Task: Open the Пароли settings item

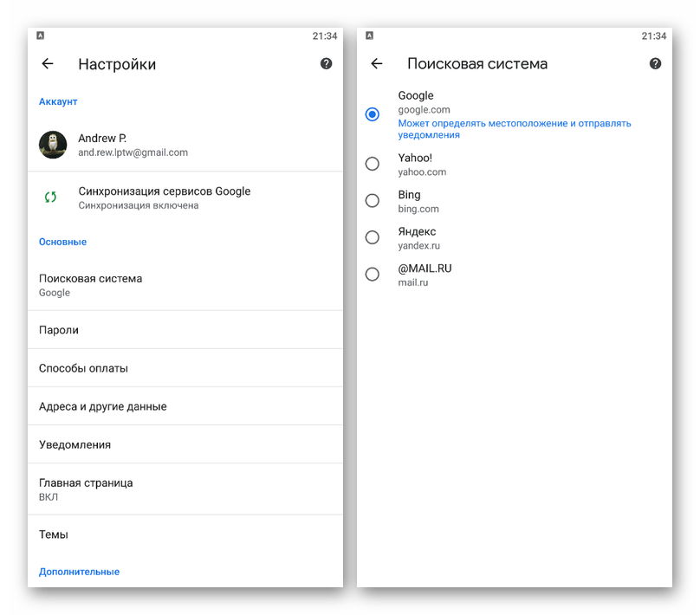Action: click(185, 330)
